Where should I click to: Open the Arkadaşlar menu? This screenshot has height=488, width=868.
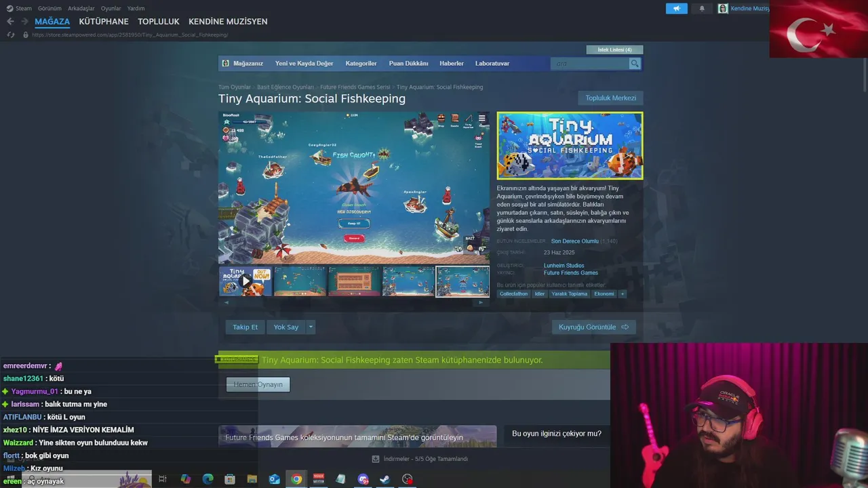pos(81,8)
